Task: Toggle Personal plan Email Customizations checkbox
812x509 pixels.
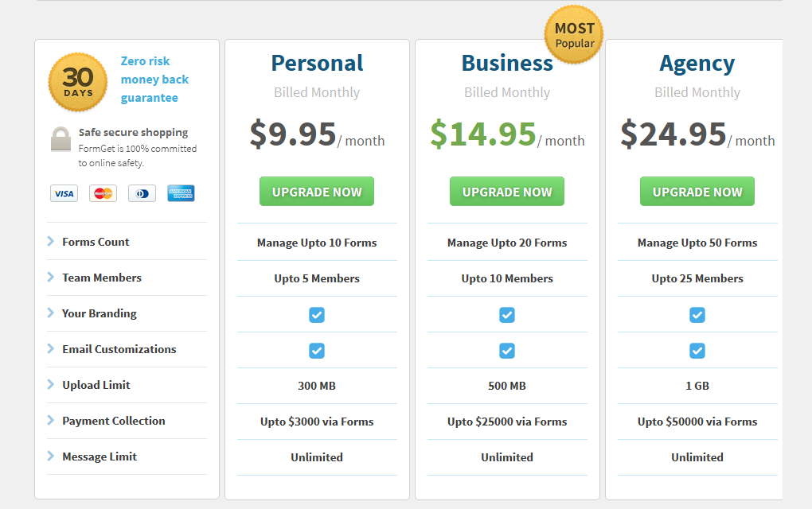Action: tap(317, 351)
